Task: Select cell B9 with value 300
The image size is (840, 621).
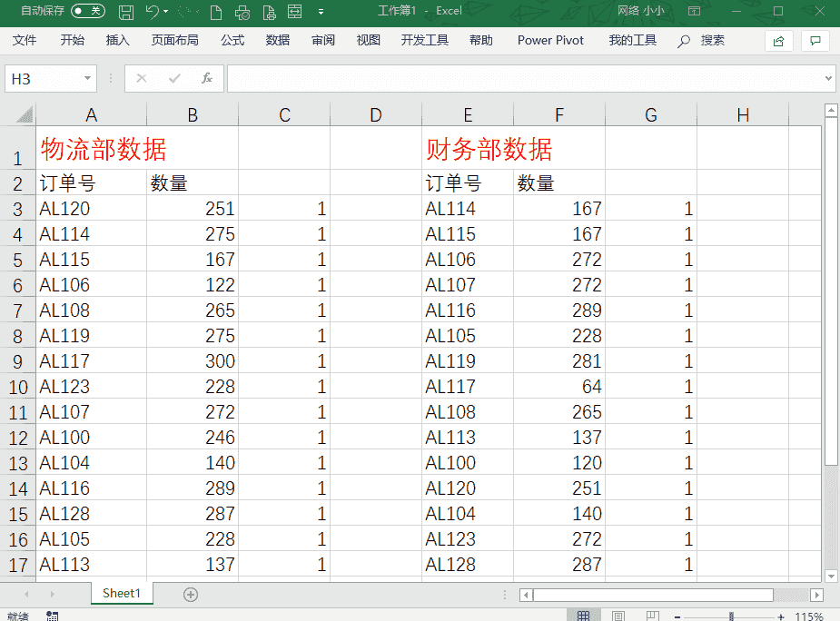Action: pyautogui.click(x=193, y=361)
